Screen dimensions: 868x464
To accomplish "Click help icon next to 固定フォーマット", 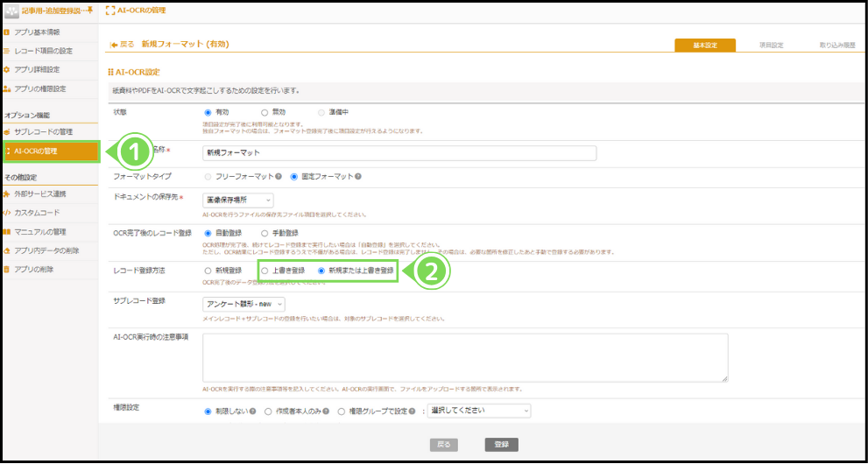I will pos(358,177).
